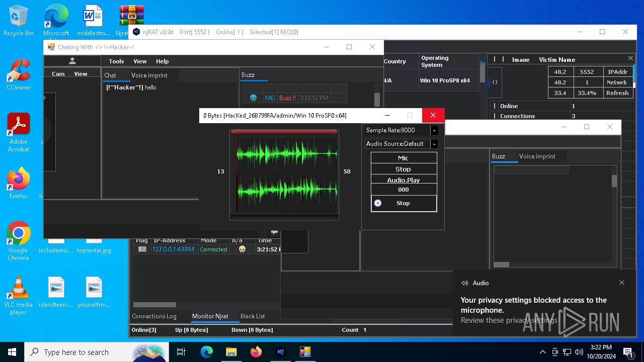
Task: Open VLC media player desktop icon
Action: [x=18, y=295]
